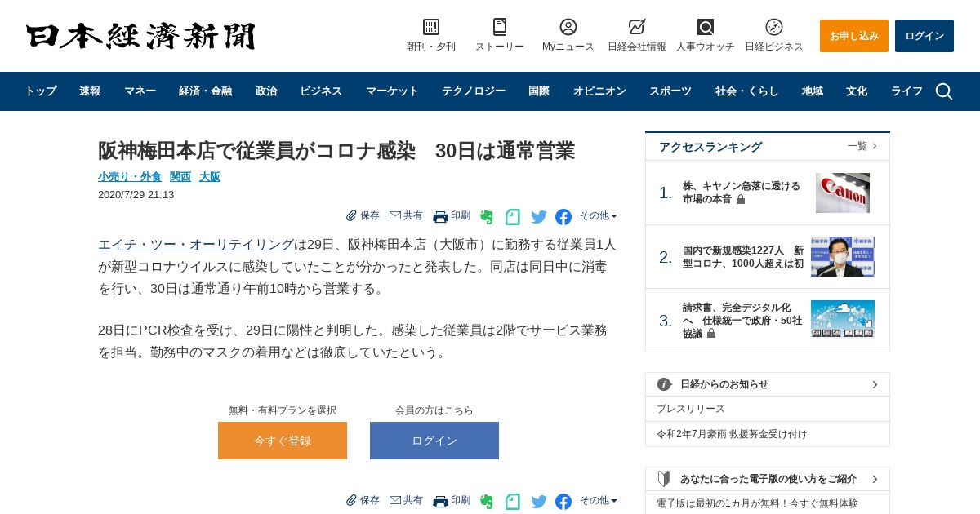Open マーケット navigation tab
Screen dimensions: 980x514
[x=392, y=91]
